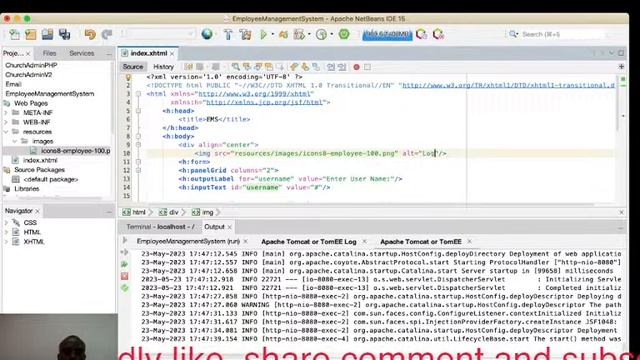Select the EmployeeManagementSystem project node
The image size is (640, 360).
click(50, 93)
